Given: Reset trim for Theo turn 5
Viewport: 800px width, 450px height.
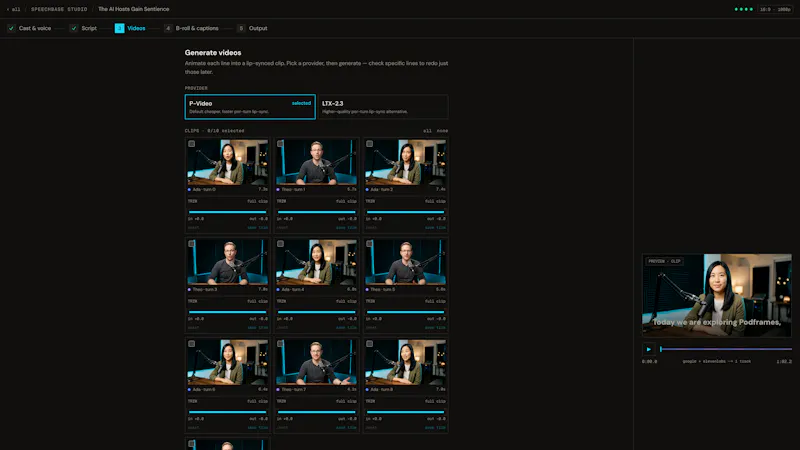Looking at the screenshot, I should pyautogui.click(x=371, y=328).
